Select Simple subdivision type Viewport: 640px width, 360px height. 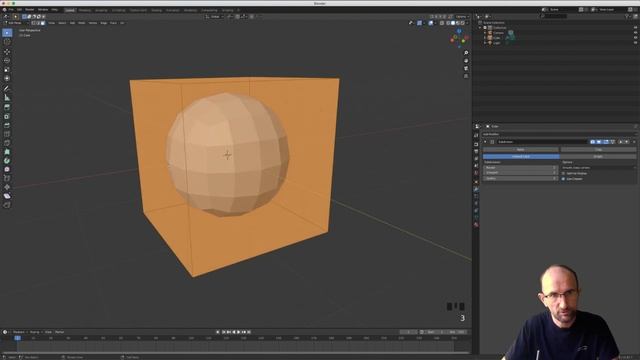tap(598, 156)
